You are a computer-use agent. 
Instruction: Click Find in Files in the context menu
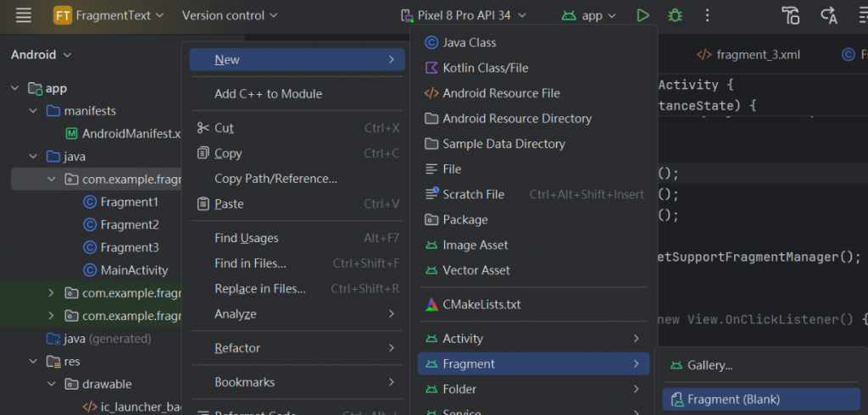click(x=250, y=263)
